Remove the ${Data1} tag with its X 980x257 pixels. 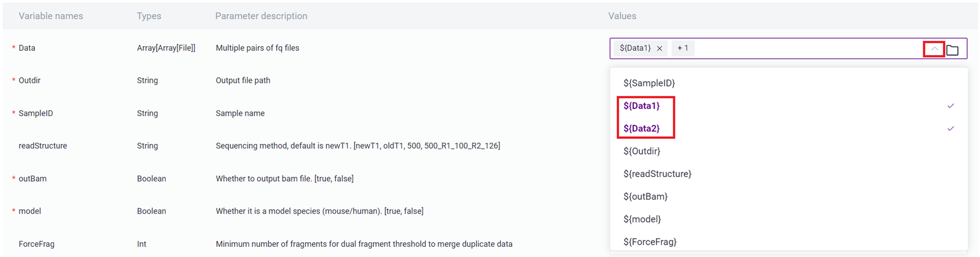point(659,49)
